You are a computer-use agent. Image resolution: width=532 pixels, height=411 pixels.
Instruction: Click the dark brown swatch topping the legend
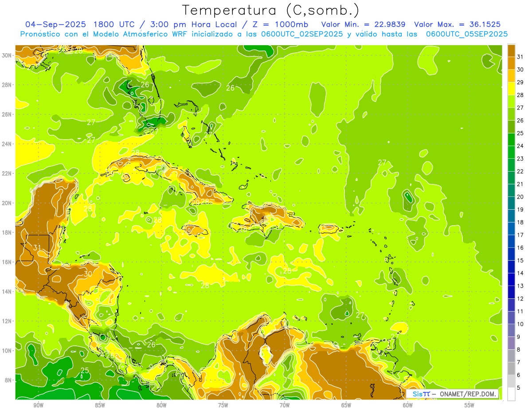[x=511, y=51]
